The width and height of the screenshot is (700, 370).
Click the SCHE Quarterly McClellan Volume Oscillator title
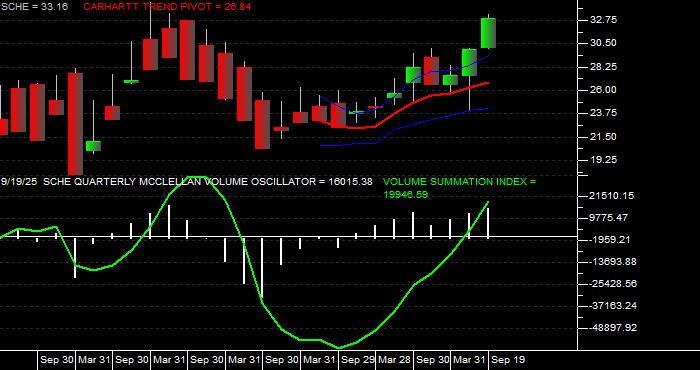(208, 182)
